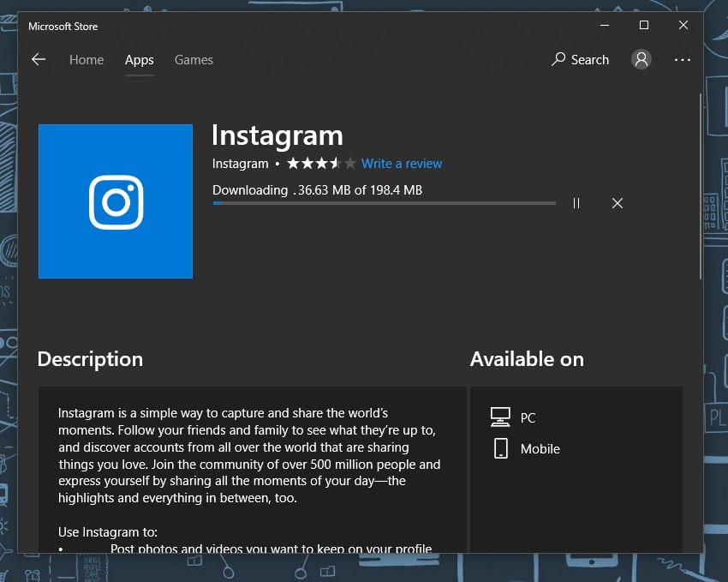Click the download progress bar
The image size is (728, 582).
coord(384,203)
